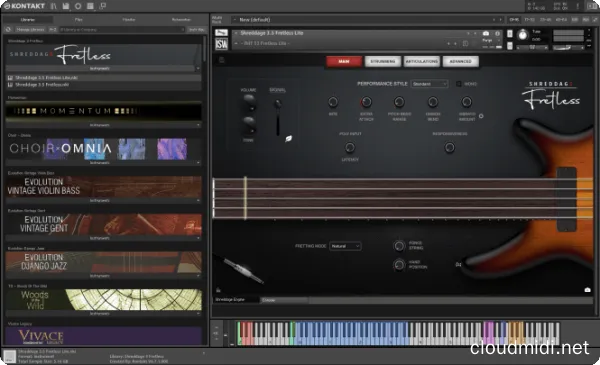The width and height of the screenshot is (600, 365).
Task: Click the Kontakt logo icon
Action: point(7,6)
